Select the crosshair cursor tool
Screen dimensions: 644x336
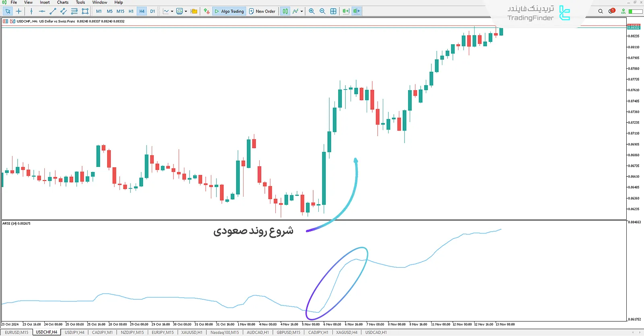[19, 11]
